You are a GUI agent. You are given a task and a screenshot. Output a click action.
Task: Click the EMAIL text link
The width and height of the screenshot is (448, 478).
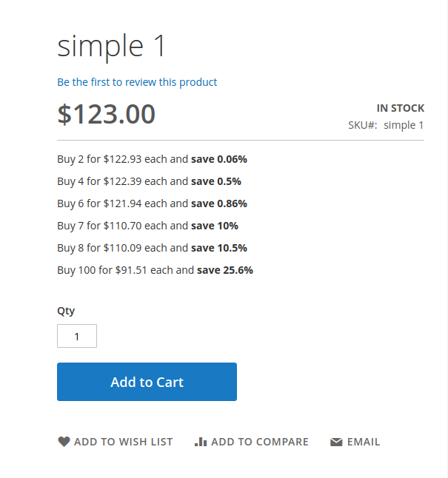(364, 442)
